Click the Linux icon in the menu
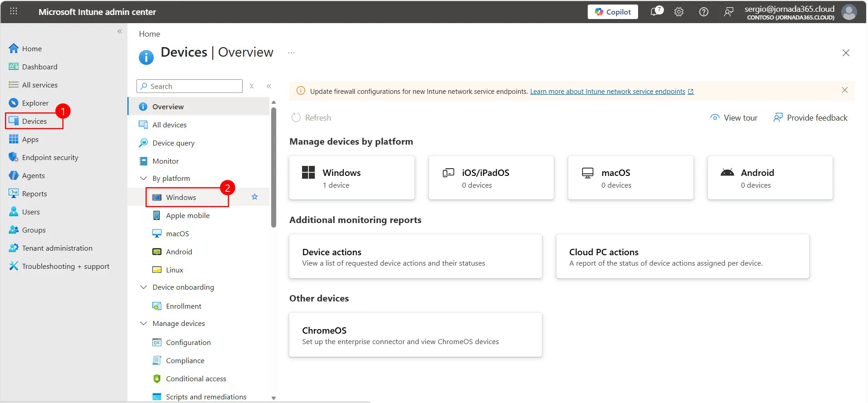Screen dimensions: 868x403 tap(157, 270)
